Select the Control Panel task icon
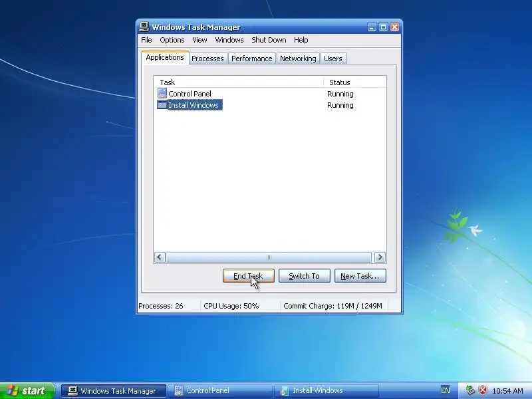The image size is (532, 399). point(162,93)
